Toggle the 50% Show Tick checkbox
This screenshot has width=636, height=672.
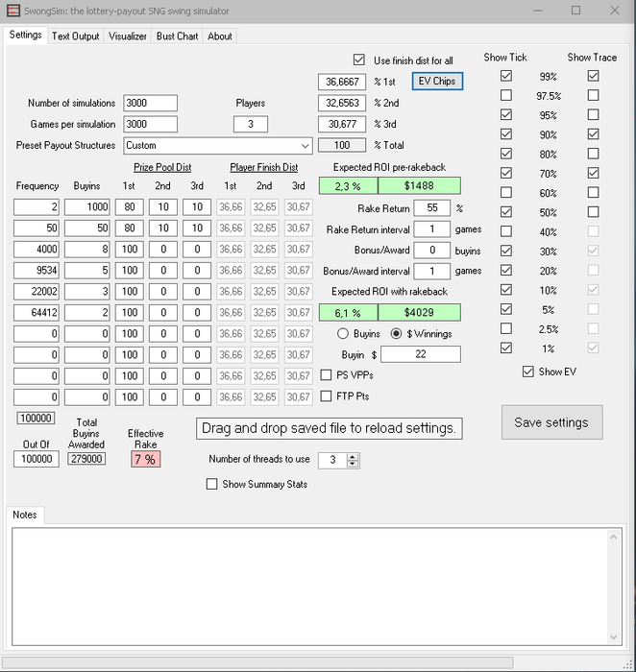pyautogui.click(x=506, y=212)
